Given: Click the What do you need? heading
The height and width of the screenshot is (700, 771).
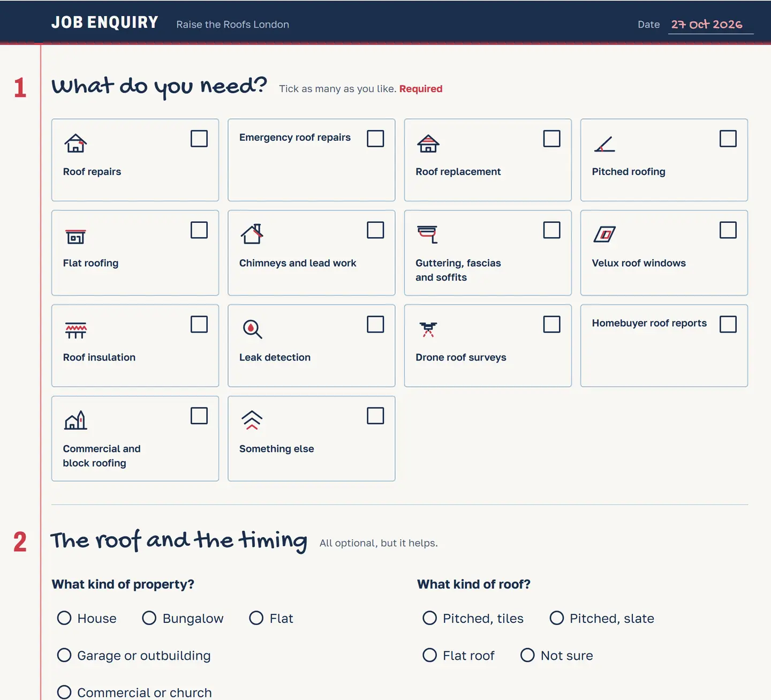Looking at the screenshot, I should [x=159, y=86].
